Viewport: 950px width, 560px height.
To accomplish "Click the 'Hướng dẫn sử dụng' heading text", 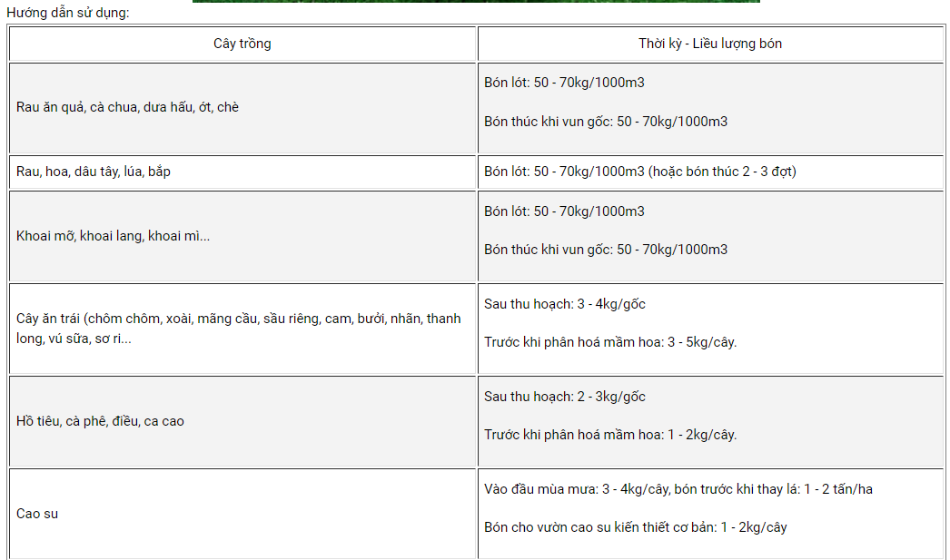I will [x=68, y=13].
